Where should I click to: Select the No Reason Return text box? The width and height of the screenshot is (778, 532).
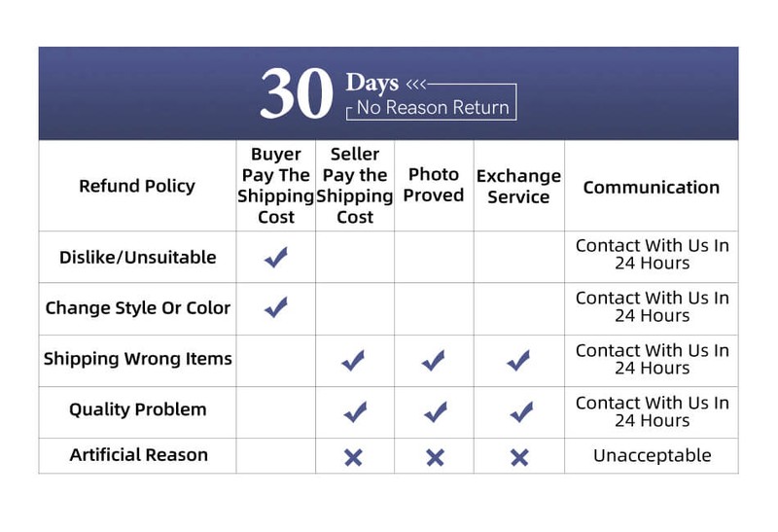coord(433,107)
